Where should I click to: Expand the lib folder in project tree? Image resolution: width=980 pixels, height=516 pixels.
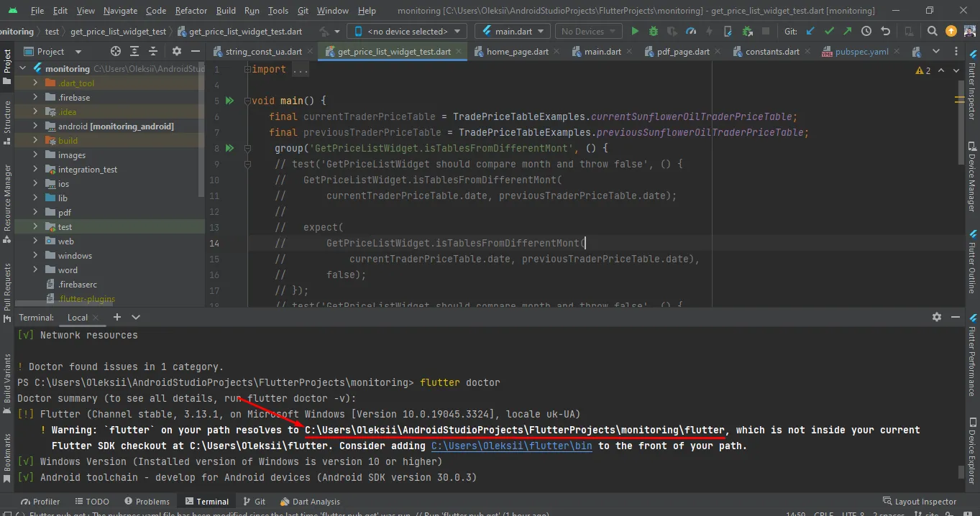(35, 198)
